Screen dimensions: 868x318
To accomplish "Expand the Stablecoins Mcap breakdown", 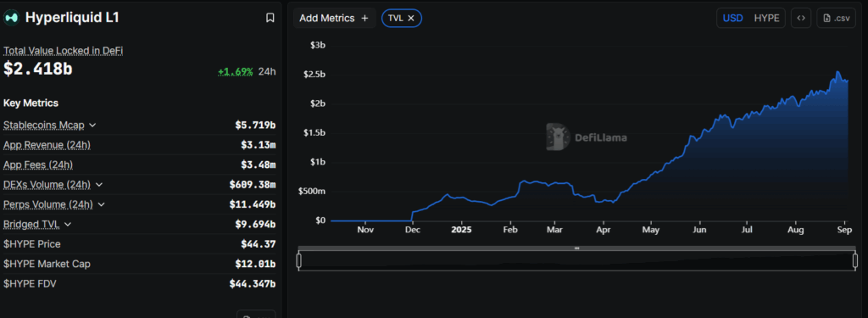I will (x=92, y=126).
